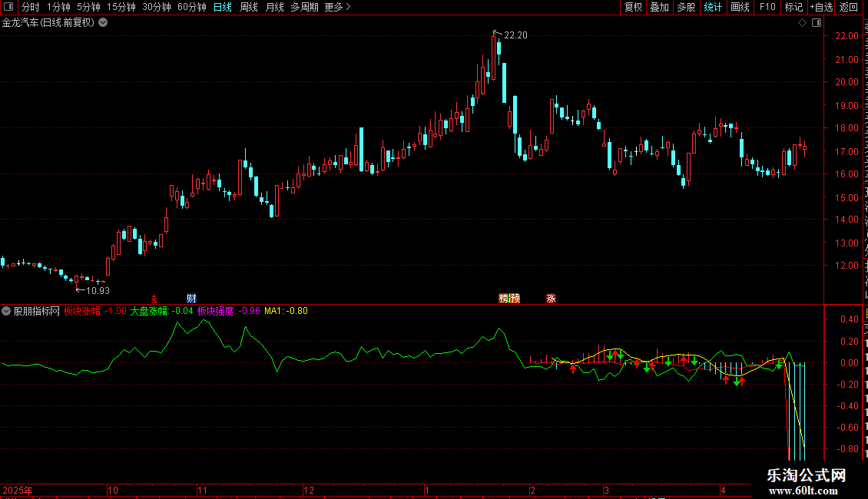Switch to 月线 monthly chart
The height and width of the screenshot is (499, 868).
click(274, 7)
